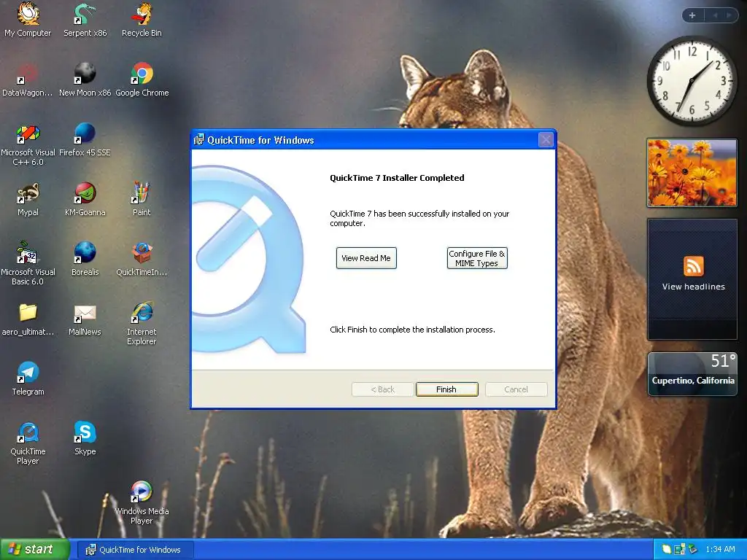
Task: Activate QuickTime for Windows taskbar button
Action: tap(136, 550)
